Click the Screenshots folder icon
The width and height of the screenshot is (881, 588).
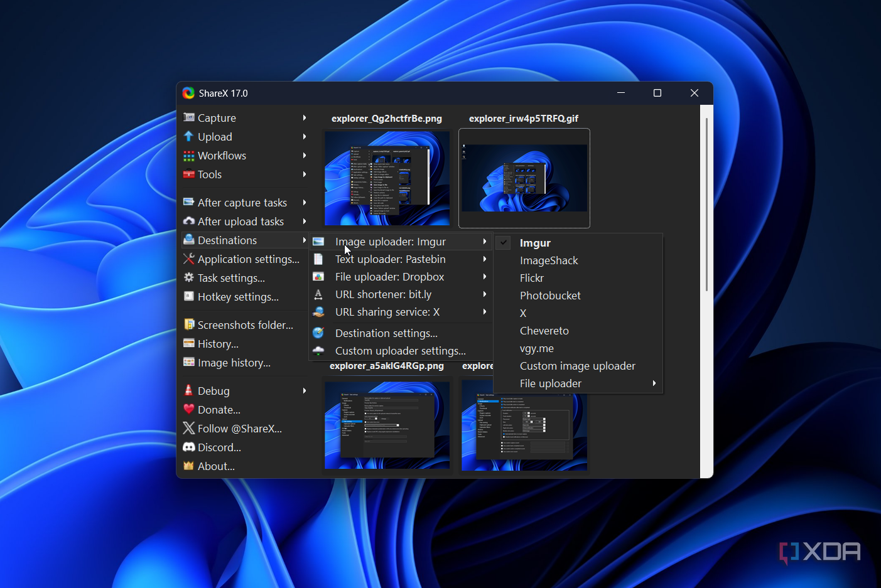pos(188,324)
